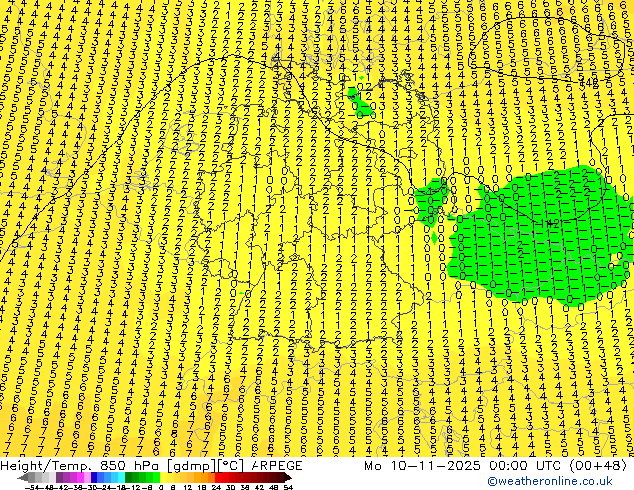Click the weatheronline.co.uk copyright link
The width and height of the screenshot is (634, 490).
tap(550, 481)
